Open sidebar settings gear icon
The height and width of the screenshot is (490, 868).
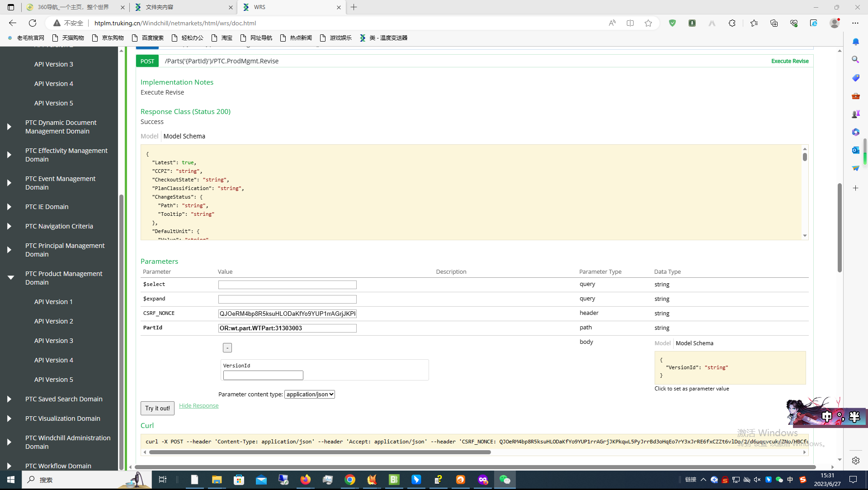click(856, 461)
